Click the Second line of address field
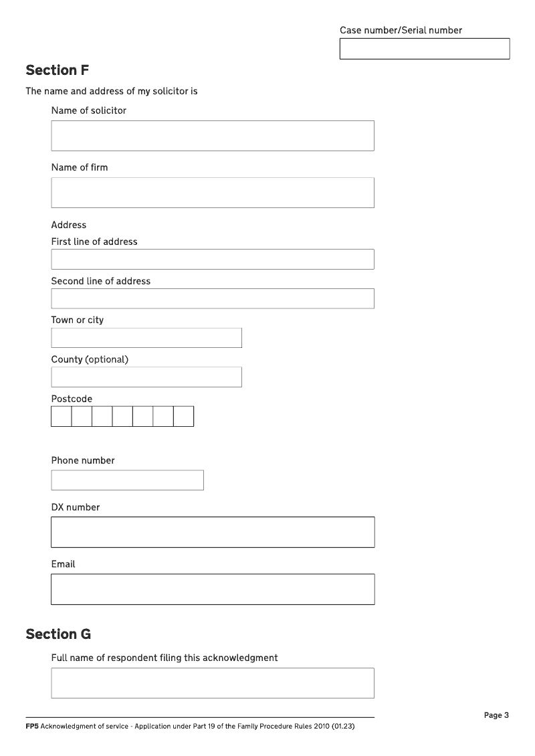535x756 pixels. (213, 298)
